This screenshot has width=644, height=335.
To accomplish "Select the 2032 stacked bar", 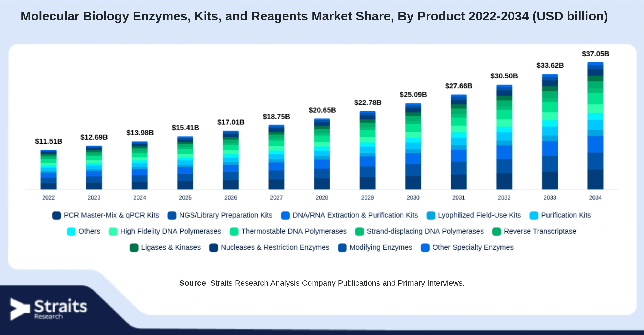I will click(x=504, y=137).
